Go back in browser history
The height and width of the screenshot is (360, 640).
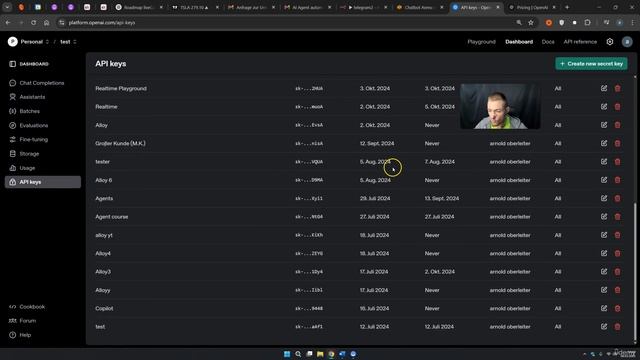click(8, 22)
